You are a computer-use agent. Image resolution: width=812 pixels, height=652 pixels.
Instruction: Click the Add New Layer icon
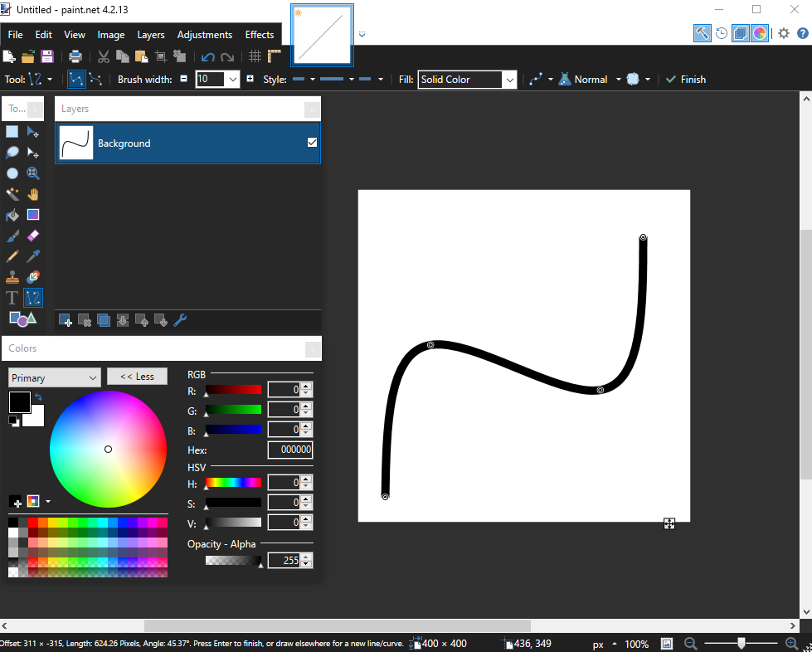pyautogui.click(x=66, y=320)
